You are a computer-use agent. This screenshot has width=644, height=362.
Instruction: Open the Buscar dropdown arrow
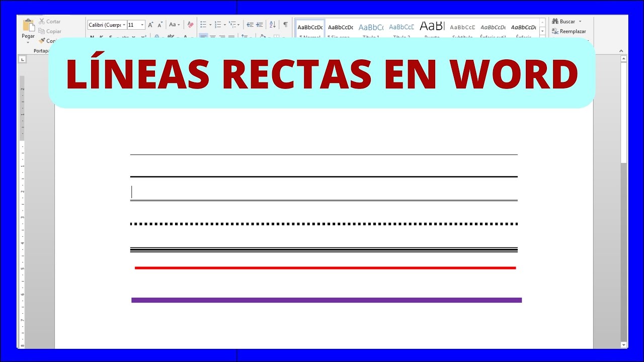(580, 22)
